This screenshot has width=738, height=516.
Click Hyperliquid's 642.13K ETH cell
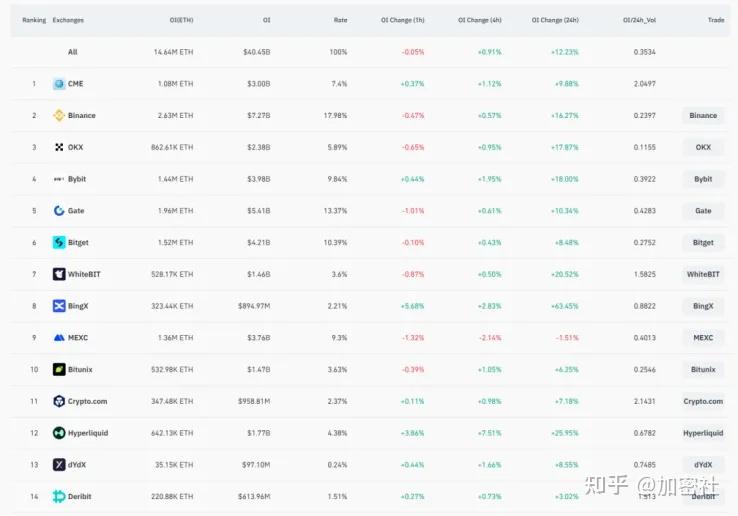[x=172, y=433]
